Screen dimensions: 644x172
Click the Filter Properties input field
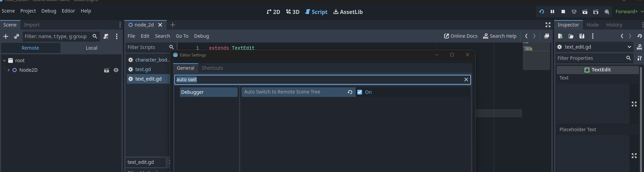coord(590,58)
